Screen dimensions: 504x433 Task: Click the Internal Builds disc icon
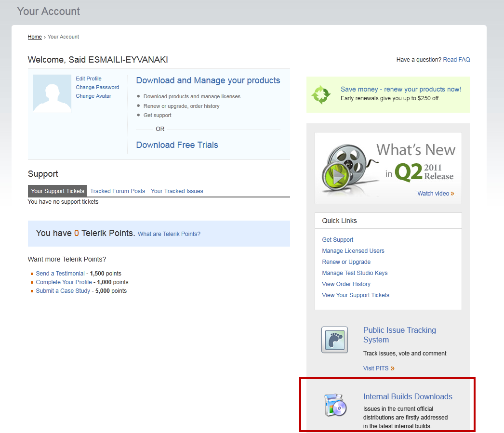pos(334,405)
